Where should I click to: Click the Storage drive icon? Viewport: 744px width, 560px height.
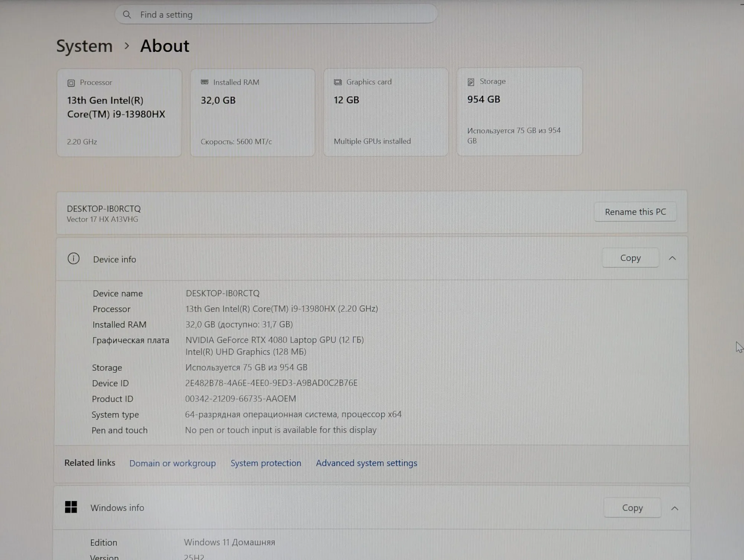[471, 82]
